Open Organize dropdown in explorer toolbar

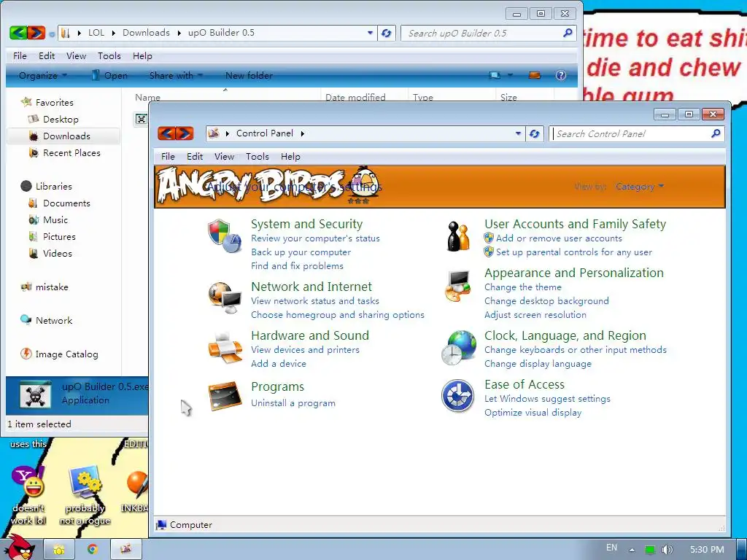click(43, 75)
